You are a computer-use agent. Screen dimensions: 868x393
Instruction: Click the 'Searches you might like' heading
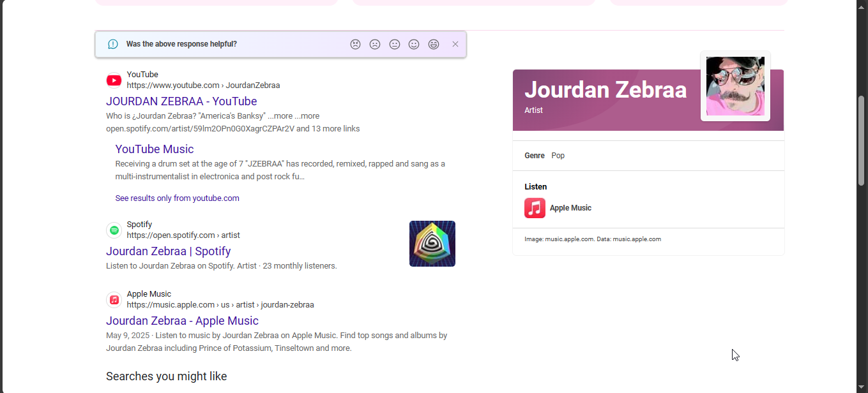167,376
